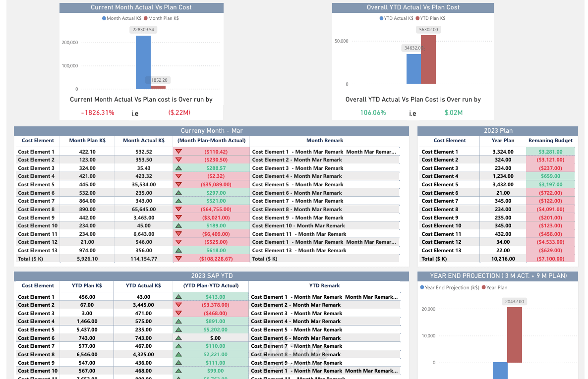
Task: Click green up arrow beside $618.00
Action: [x=178, y=250]
